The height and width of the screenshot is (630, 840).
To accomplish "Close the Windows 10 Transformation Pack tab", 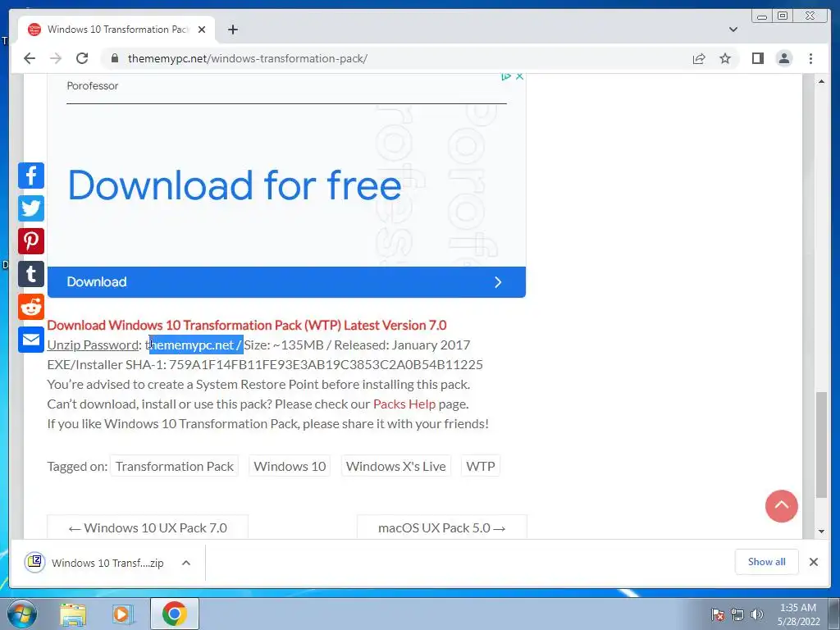I will (x=202, y=30).
